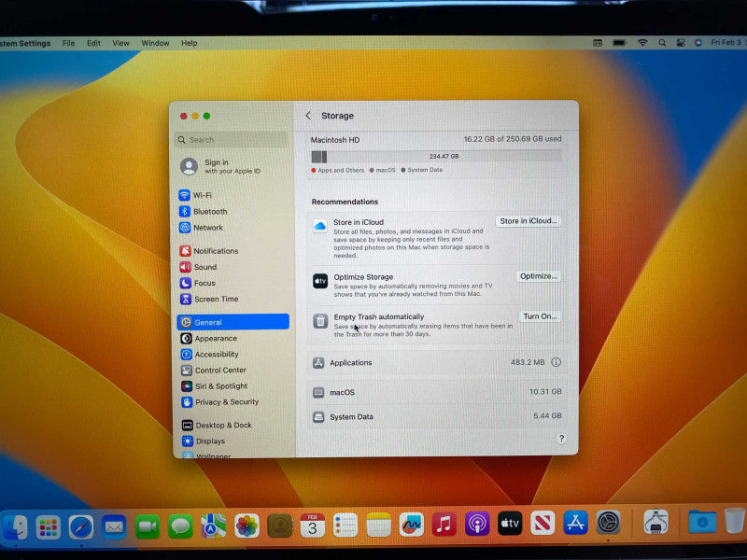The image size is (747, 560).
Task: Open the Downloads folder in Dock
Action: [702, 522]
